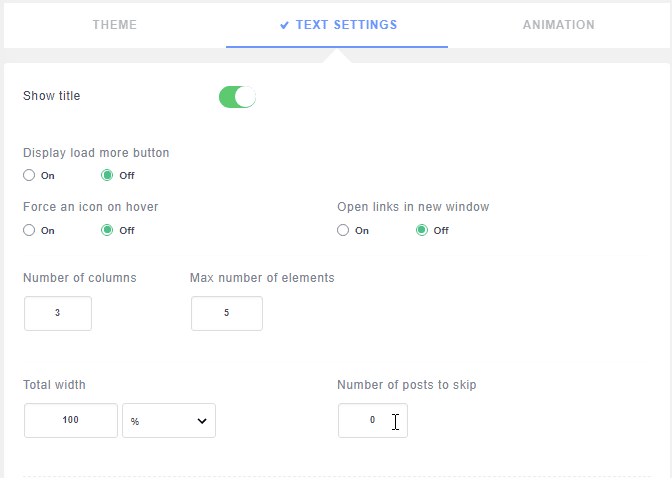The height and width of the screenshot is (478, 672).
Task: Click the Number of columns field
Action: pos(58,313)
